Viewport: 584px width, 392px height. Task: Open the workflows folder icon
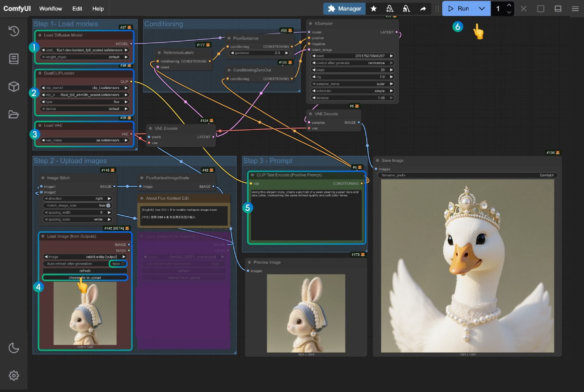13,114
